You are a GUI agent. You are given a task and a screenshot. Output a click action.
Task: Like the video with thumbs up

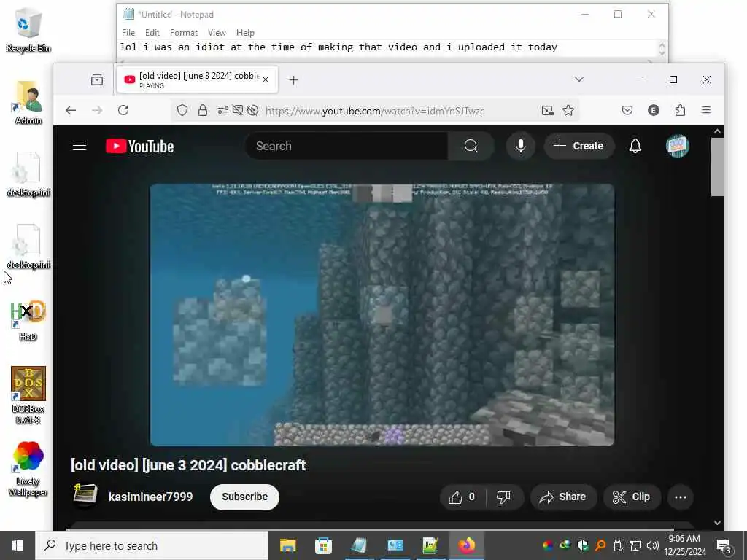click(462, 497)
